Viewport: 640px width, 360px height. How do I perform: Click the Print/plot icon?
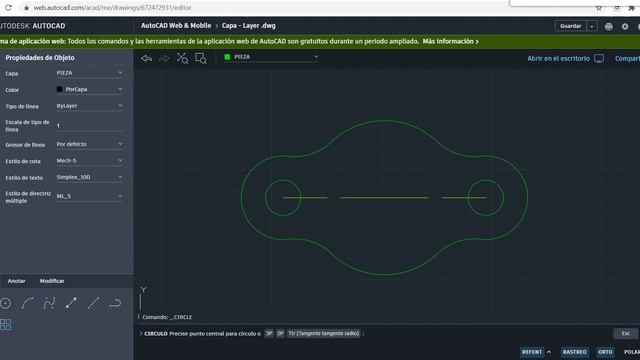point(609,27)
